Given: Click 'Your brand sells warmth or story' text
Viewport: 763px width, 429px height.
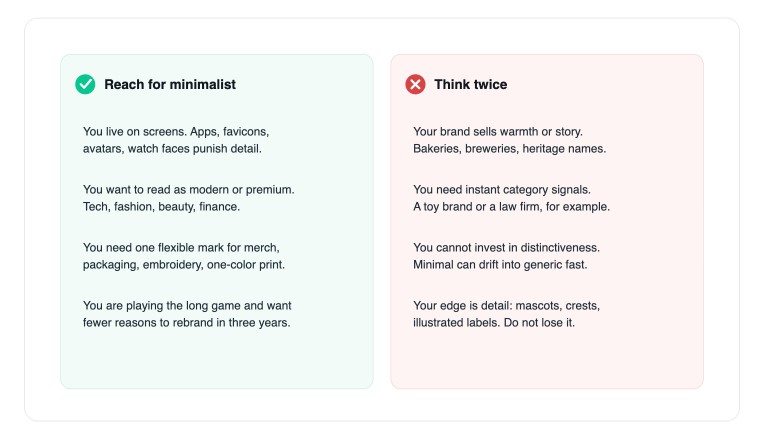Looking at the screenshot, I should click(498, 131).
